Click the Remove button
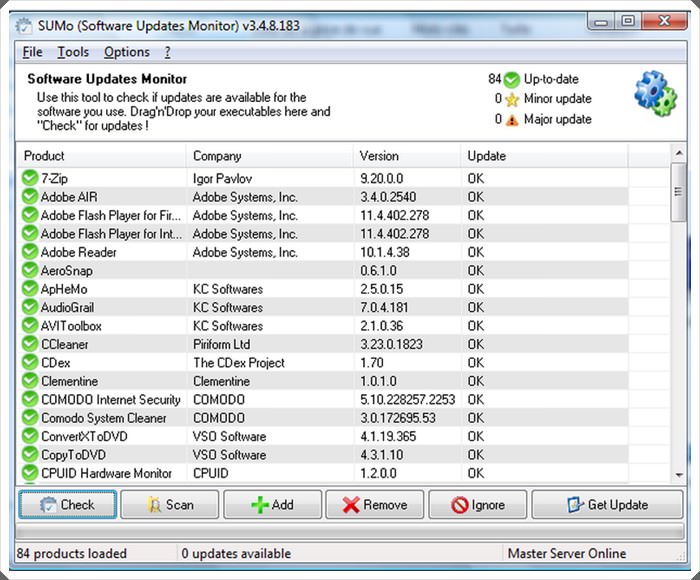This screenshot has width=700, height=580. click(x=374, y=505)
